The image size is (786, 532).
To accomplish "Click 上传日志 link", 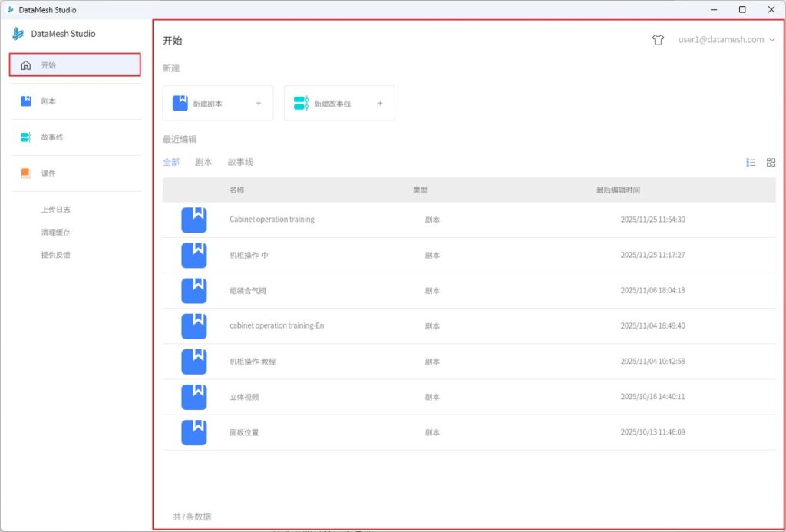I will click(x=56, y=210).
